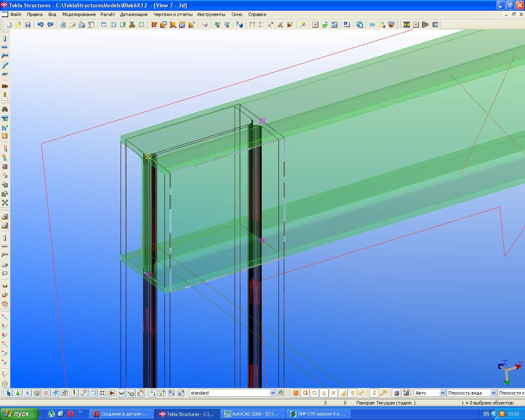
Task: Click the magenta handle point atop the right column
Action: pyautogui.click(x=262, y=121)
